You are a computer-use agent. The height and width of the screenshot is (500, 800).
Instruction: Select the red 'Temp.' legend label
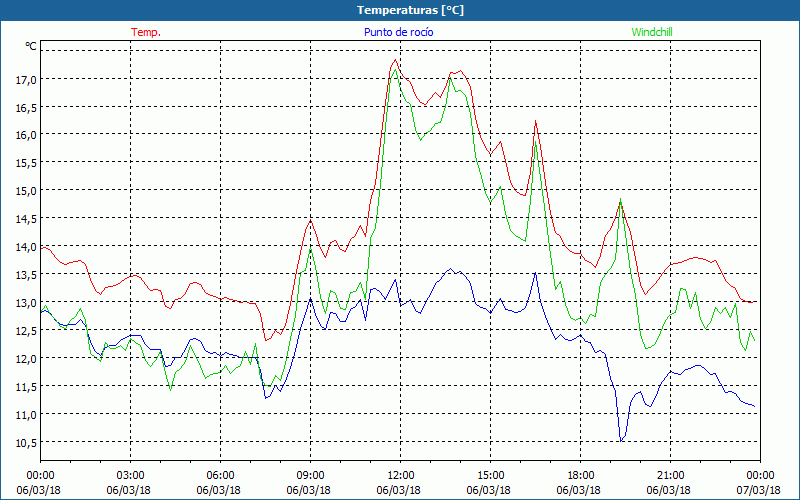pos(146,32)
